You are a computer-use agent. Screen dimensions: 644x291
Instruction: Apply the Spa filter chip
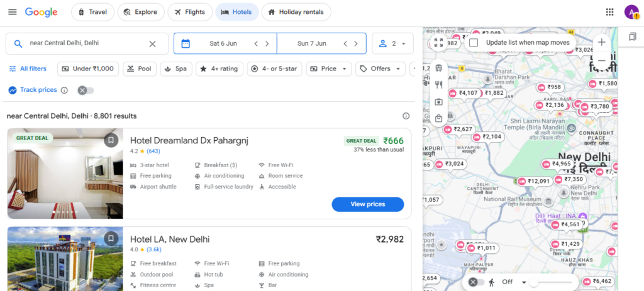176,69
